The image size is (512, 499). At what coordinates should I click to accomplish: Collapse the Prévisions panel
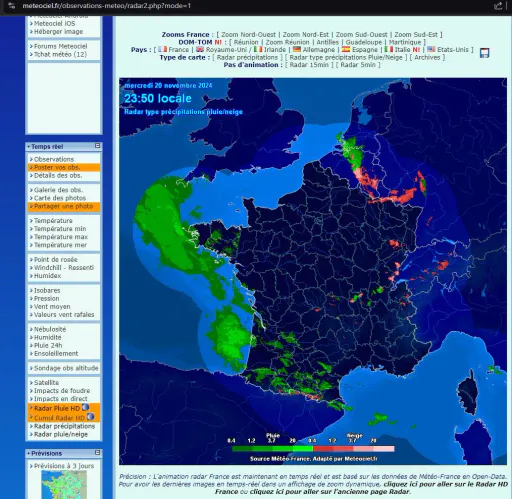tap(97, 453)
